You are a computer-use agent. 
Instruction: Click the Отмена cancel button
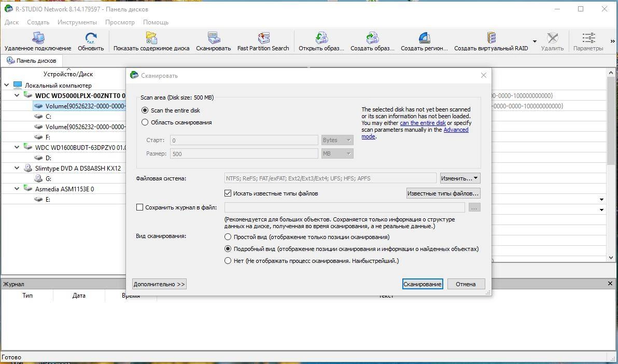coord(466,284)
